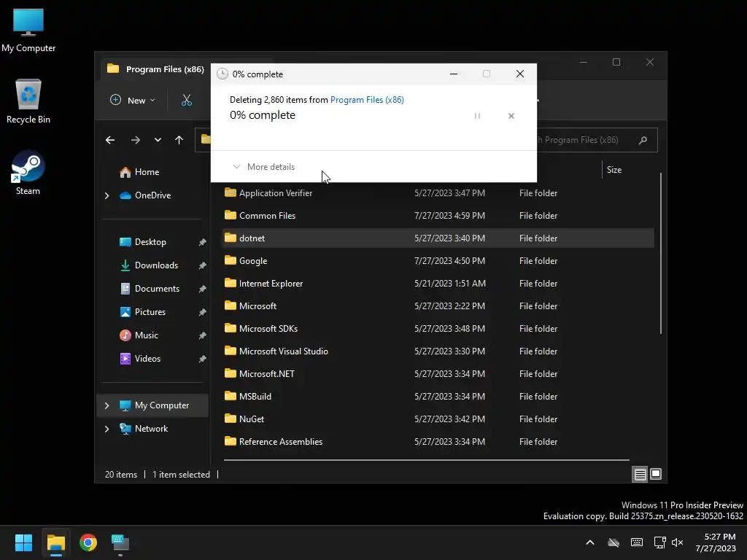Switch to details view layout icon
Image resolution: width=747 pixels, height=560 pixels.
click(x=640, y=474)
